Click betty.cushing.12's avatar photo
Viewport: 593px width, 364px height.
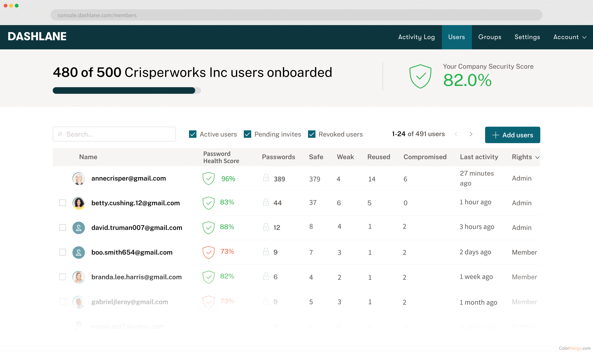(x=79, y=203)
